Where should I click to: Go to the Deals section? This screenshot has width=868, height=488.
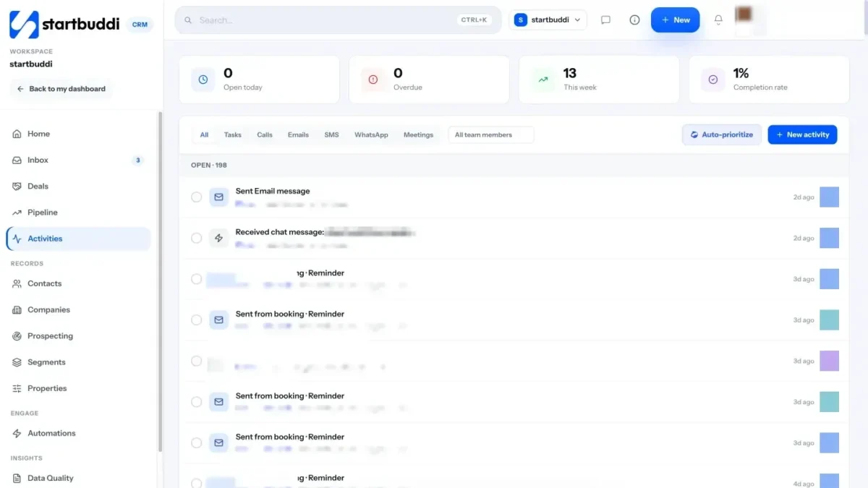click(78, 186)
